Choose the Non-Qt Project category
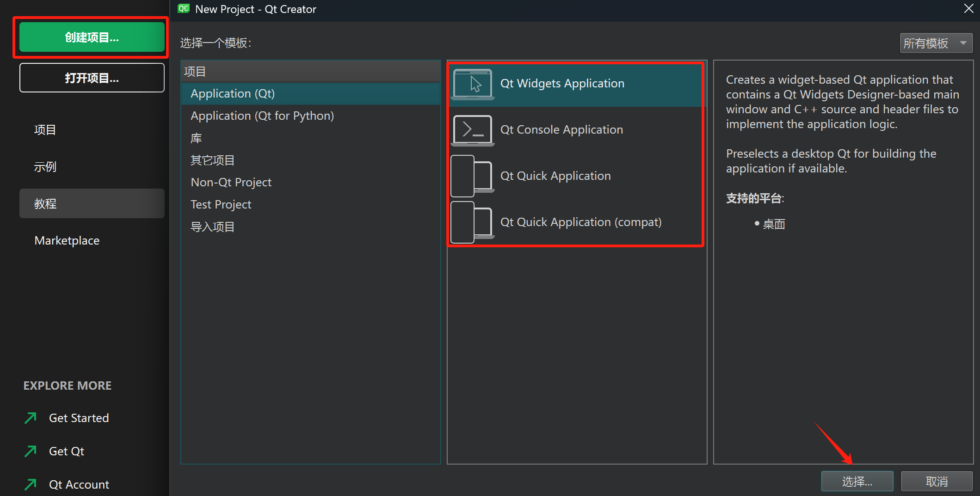This screenshot has width=980, height=496. [x=231, y=182]
